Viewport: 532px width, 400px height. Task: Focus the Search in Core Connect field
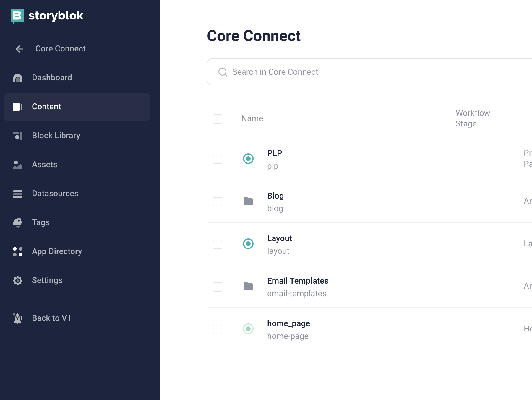355,72
